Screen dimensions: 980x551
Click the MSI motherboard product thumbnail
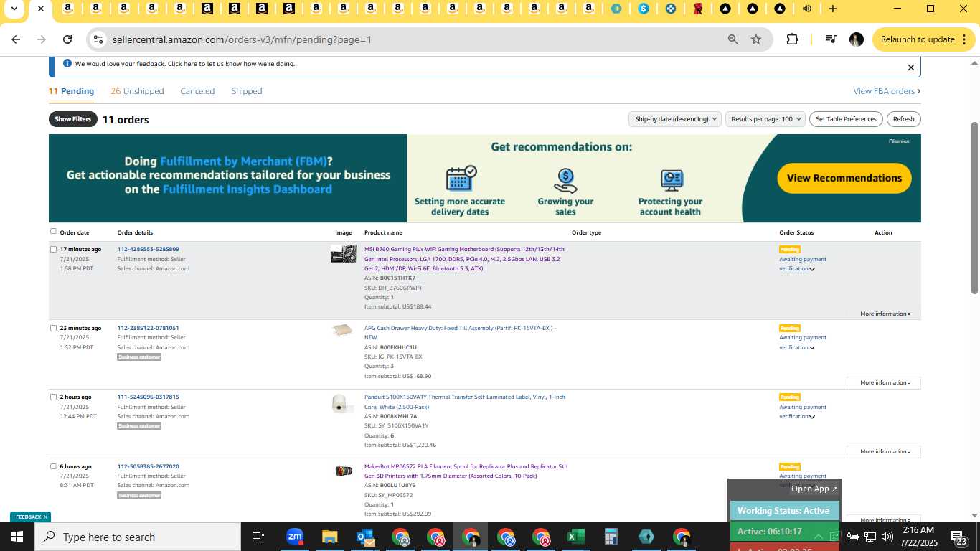click(x=343, y=253)
